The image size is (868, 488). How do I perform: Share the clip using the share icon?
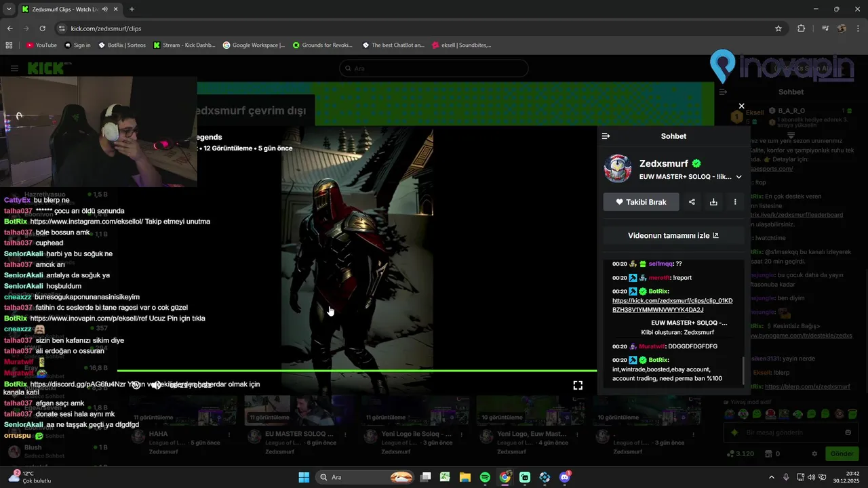click(692, 202)
